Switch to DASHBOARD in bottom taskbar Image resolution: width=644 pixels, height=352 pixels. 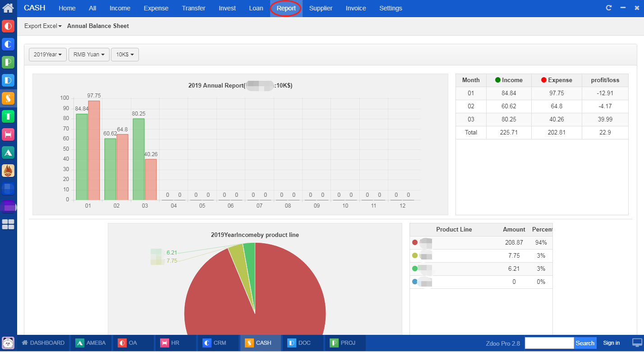[x=43, y=343]
